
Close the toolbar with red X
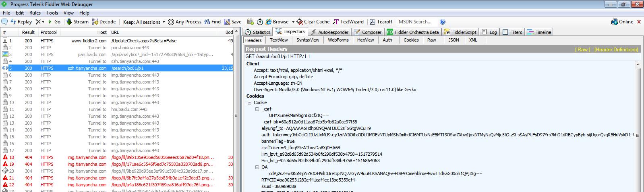639,22
